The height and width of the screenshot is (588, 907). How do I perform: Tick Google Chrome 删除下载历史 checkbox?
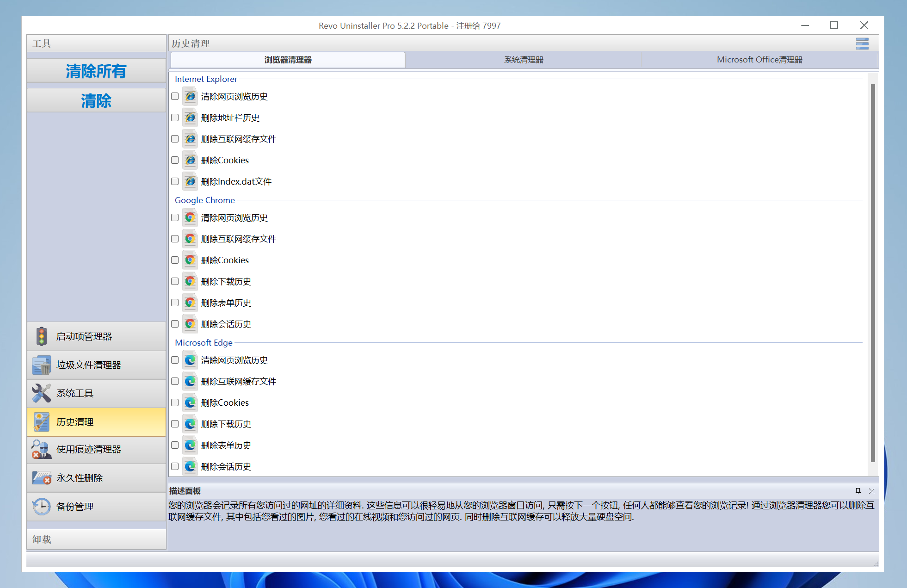pos(175,281)
